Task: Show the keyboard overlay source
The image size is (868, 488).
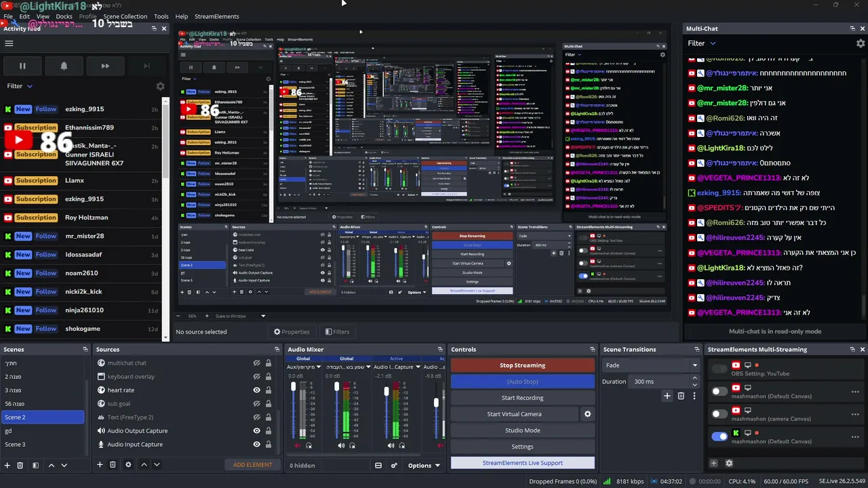Action: coord(257,377)
